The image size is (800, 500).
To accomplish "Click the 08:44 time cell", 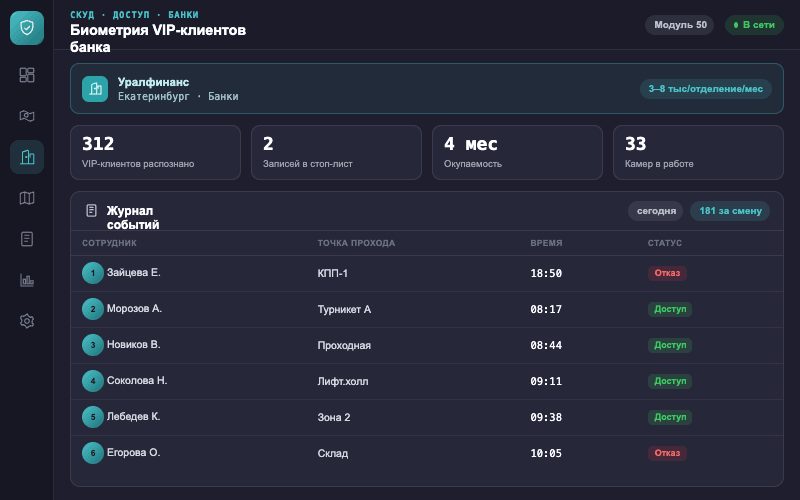I will pos(546,345).
